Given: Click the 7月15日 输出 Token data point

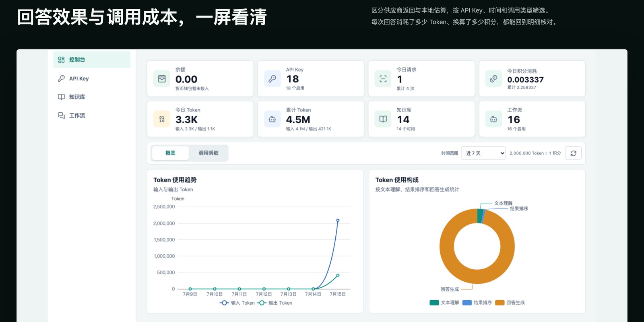Looking at the screenshot, I should [x=338, y=275].
